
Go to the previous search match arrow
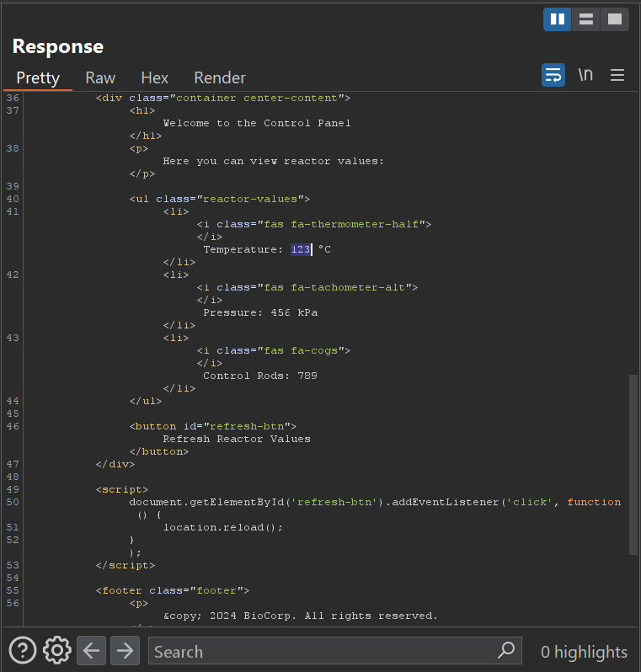(x=91, y=651)
